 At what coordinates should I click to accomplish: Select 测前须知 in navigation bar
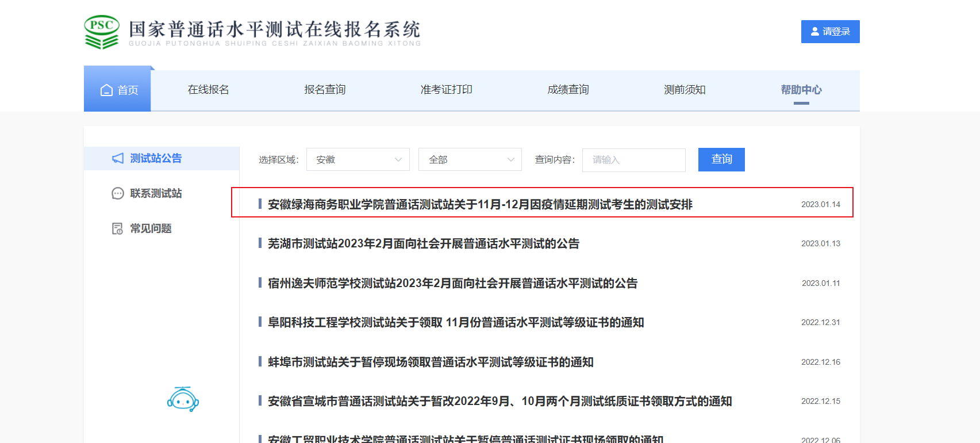[x=684, y=90]
